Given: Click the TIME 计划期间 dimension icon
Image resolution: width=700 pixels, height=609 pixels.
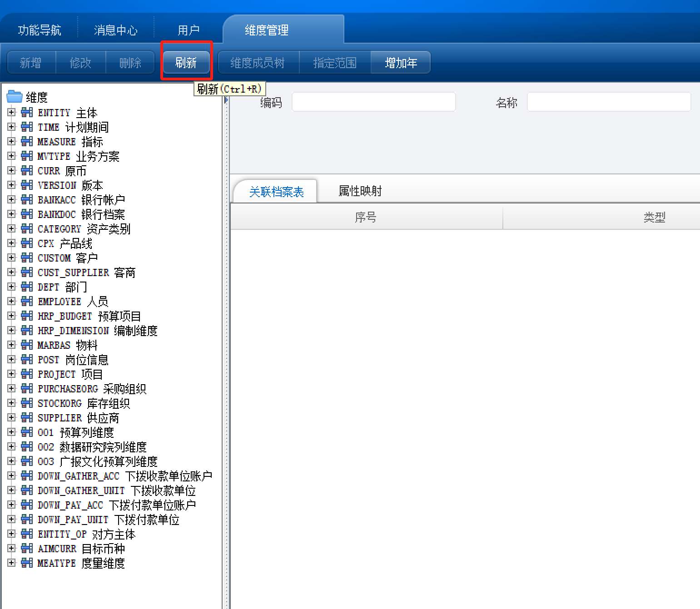Looking at the screenshot, I should [x=27, y=127].
